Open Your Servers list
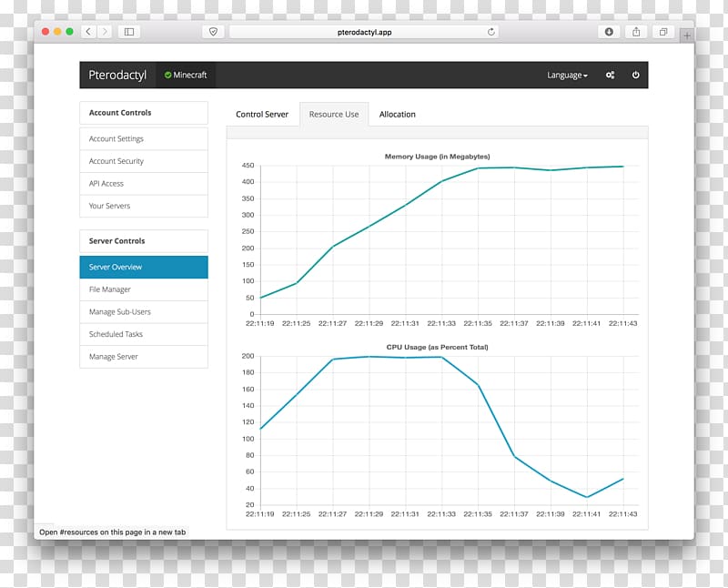 tap(144, 206)
